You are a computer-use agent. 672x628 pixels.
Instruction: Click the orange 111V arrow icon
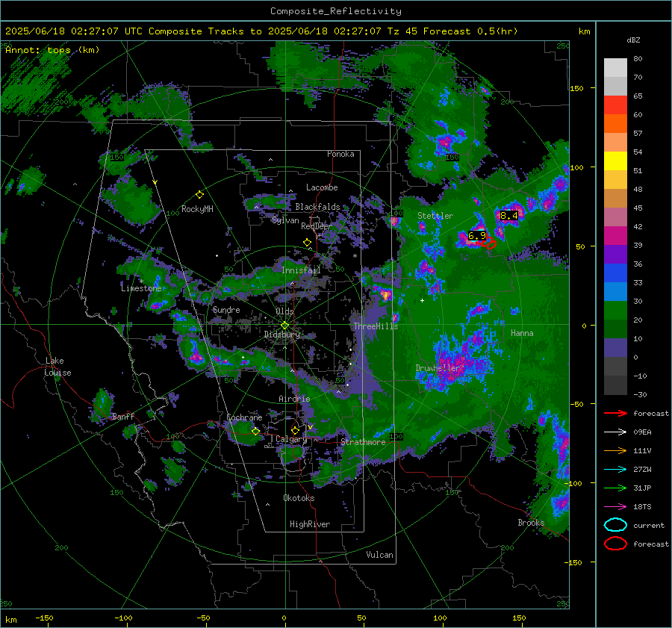tap(615, 450)
